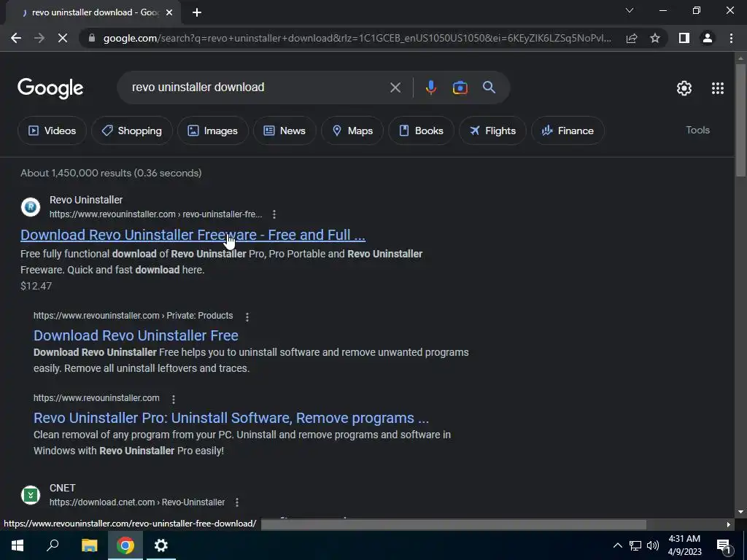
Task: Switch to the Books filter
Action: [421, 131]
